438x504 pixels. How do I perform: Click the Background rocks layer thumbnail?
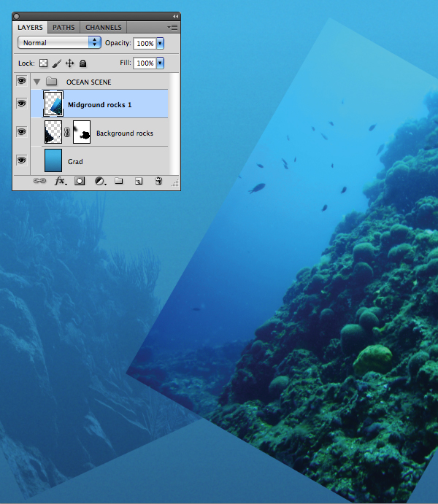[x=53, y=132]
